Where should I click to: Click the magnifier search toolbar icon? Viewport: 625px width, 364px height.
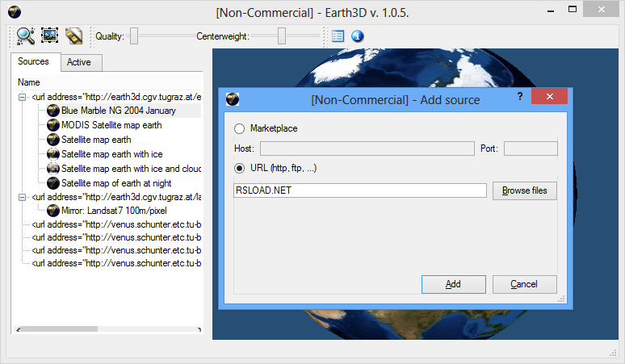(x=26, y=36)
